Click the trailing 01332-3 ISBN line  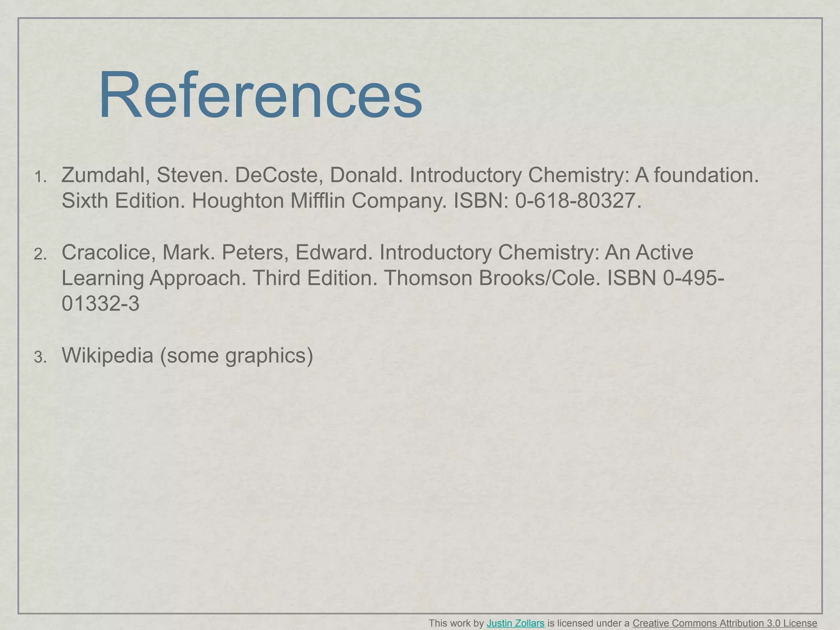point(100,304)
